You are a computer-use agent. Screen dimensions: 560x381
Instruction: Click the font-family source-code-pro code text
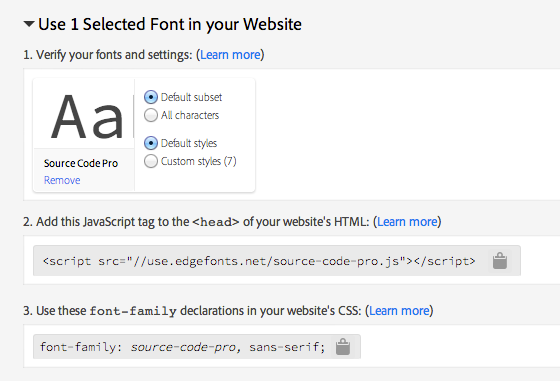coord(182,347)
